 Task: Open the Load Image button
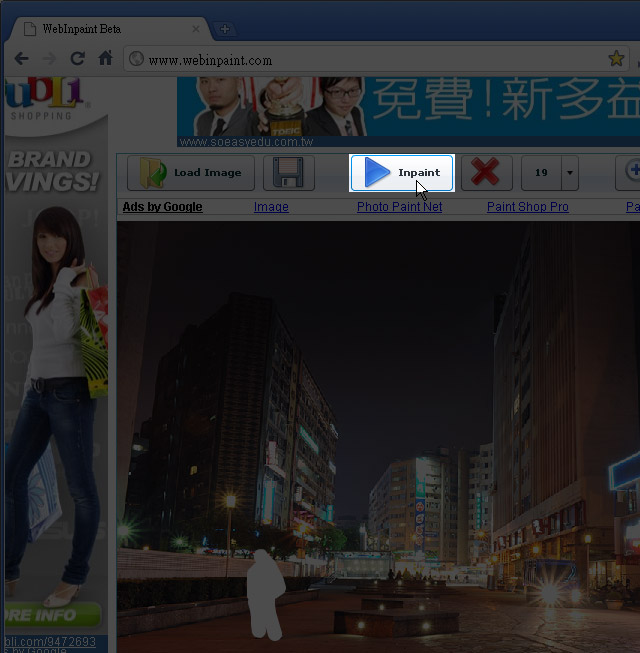click(191, 173)
